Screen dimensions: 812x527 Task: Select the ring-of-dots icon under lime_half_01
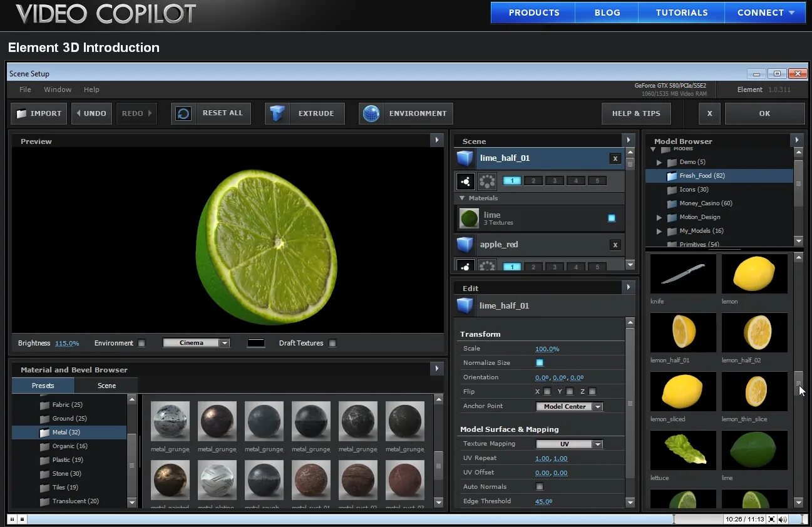pos(487,182)
